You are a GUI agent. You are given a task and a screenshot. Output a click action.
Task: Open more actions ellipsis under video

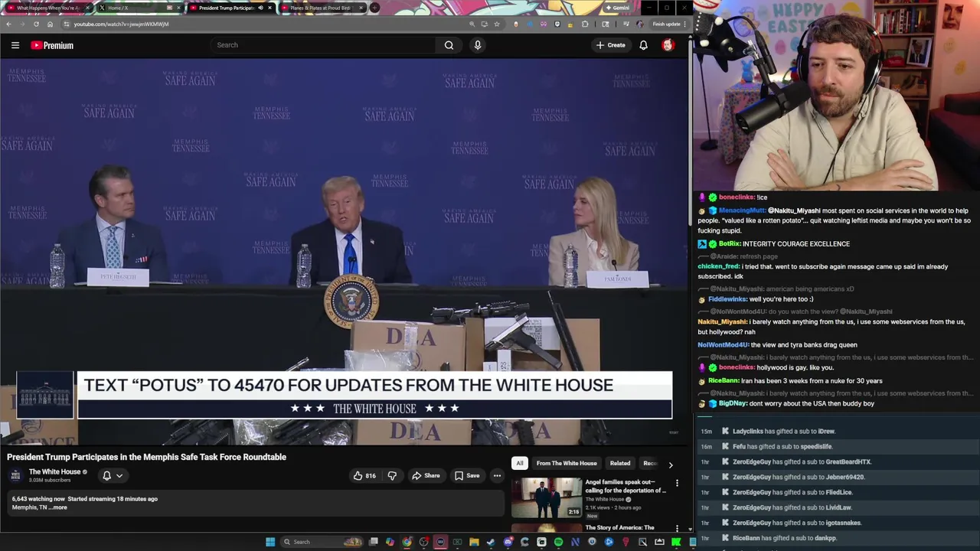(497, 475)
